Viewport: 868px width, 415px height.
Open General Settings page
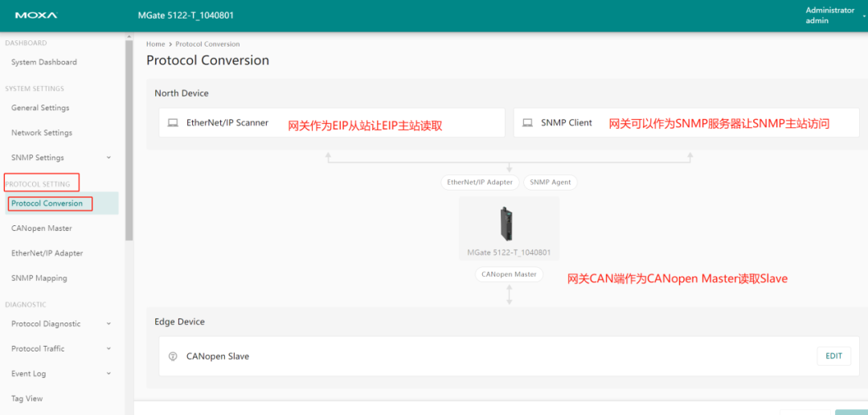pos(40,108)
